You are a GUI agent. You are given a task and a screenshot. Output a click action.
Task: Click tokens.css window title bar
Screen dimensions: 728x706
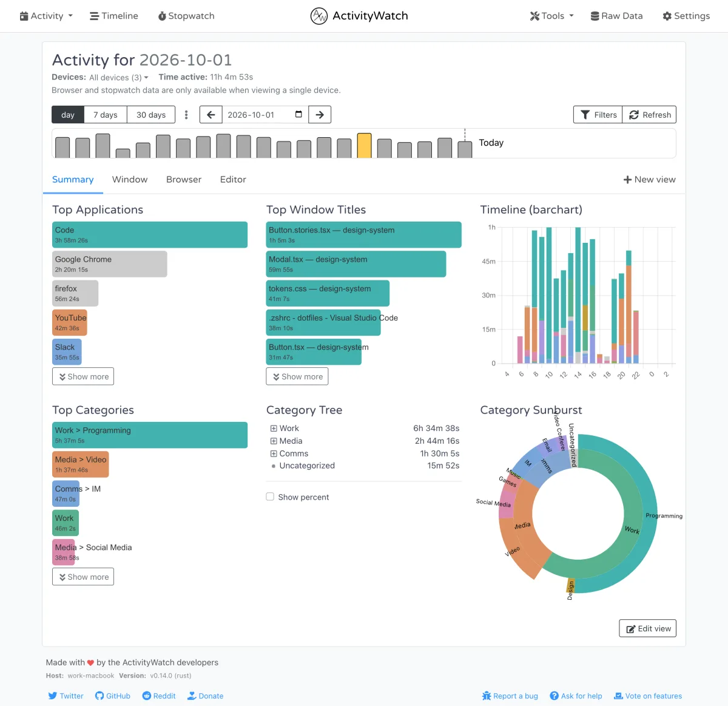click(328, 293)
